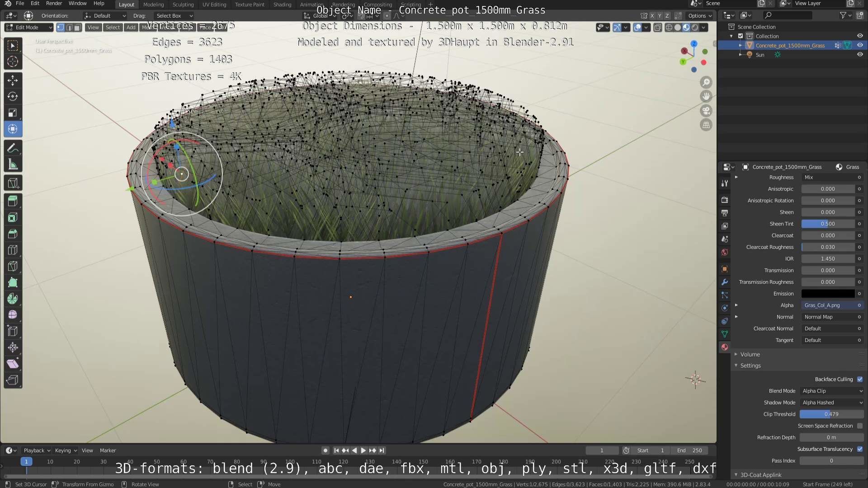Screen dimensions: 868x488
Task: Disable Backface Culling checkbox
Action: [x=860, y=380]
